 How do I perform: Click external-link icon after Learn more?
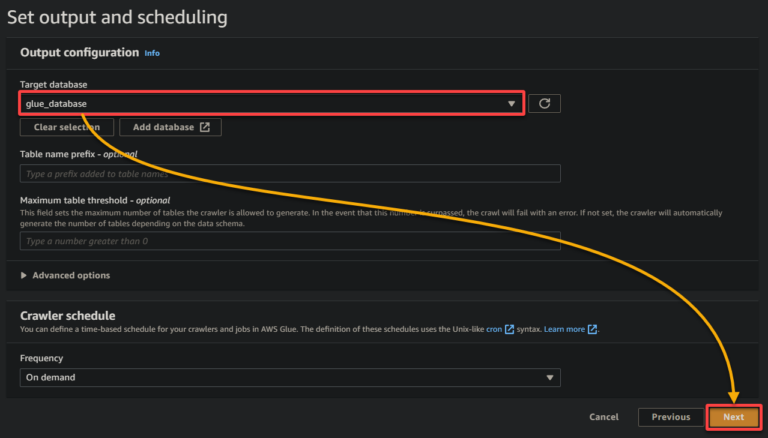pyautogui.click(x=593, y=329)
